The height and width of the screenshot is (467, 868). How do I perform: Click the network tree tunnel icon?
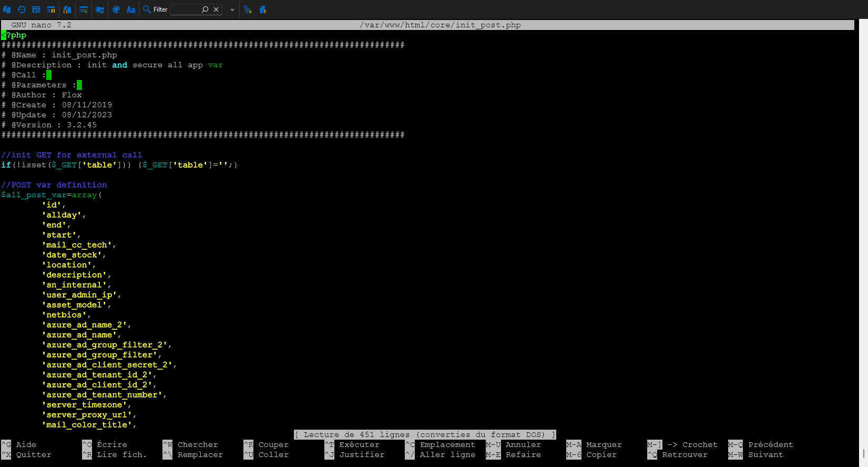[248, 9]
